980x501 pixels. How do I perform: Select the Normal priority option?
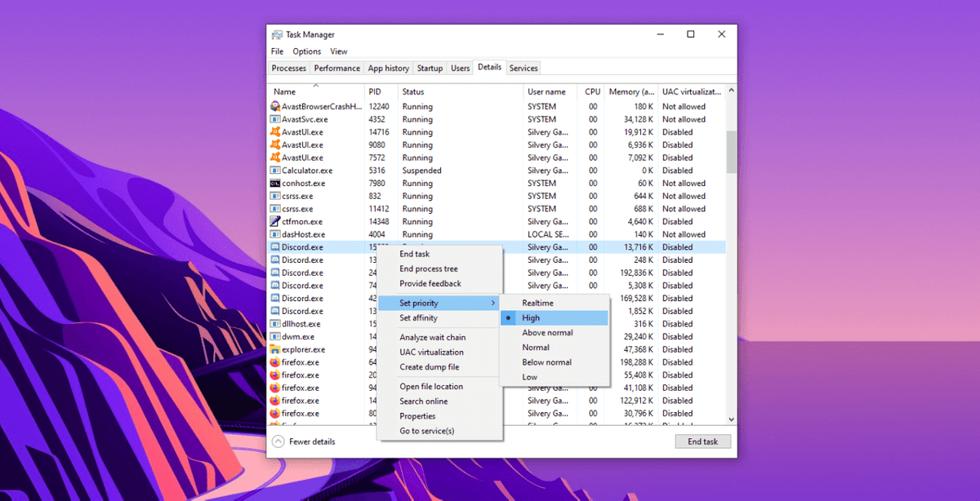535,347
